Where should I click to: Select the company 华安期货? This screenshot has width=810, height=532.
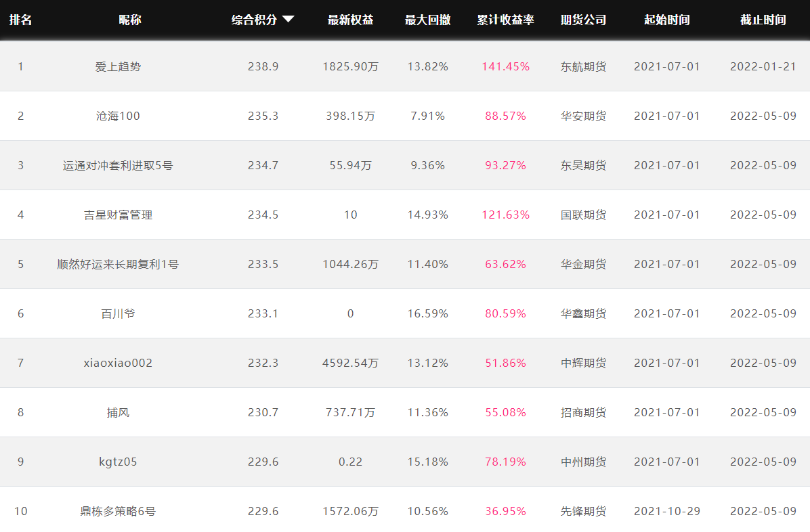(583, 116)
